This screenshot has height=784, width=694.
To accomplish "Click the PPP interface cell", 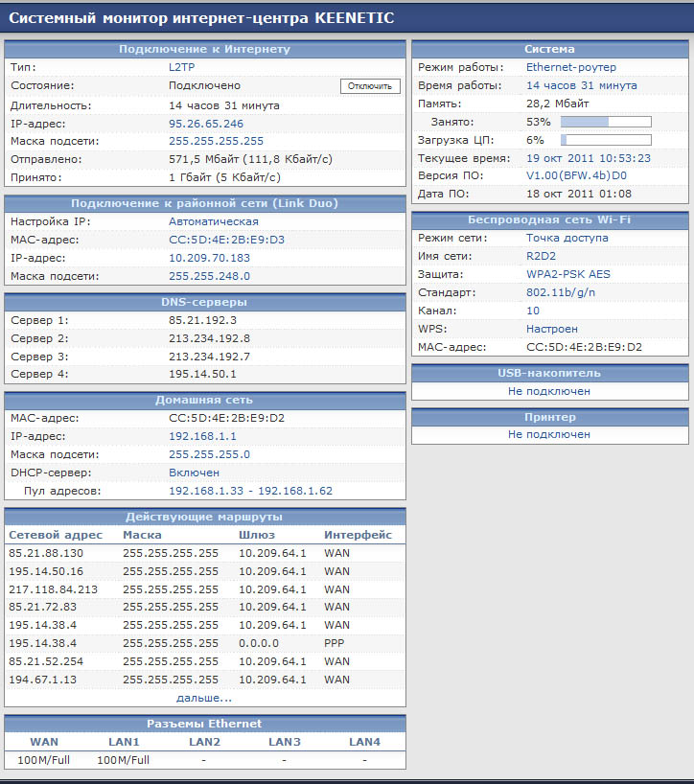I will pyautogui.click(x=334, y=643).
